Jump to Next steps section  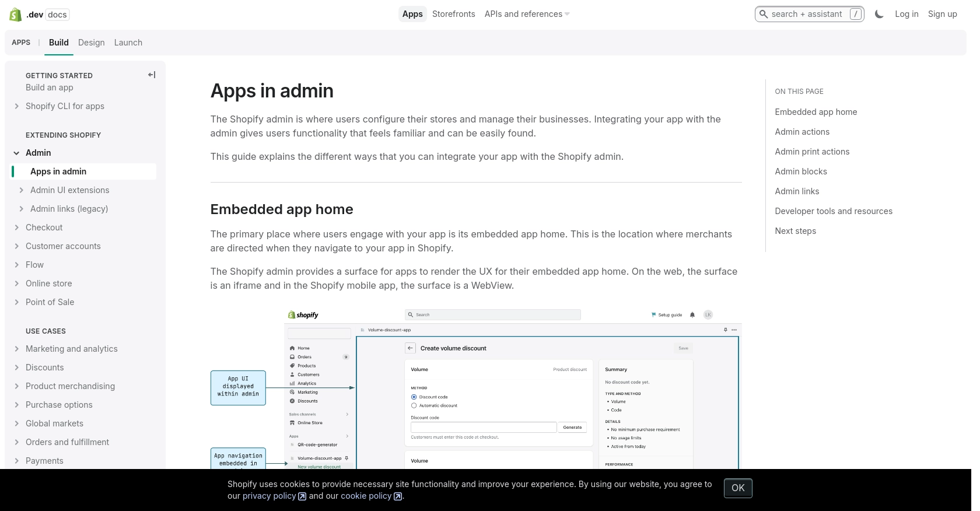pos(796,231)
